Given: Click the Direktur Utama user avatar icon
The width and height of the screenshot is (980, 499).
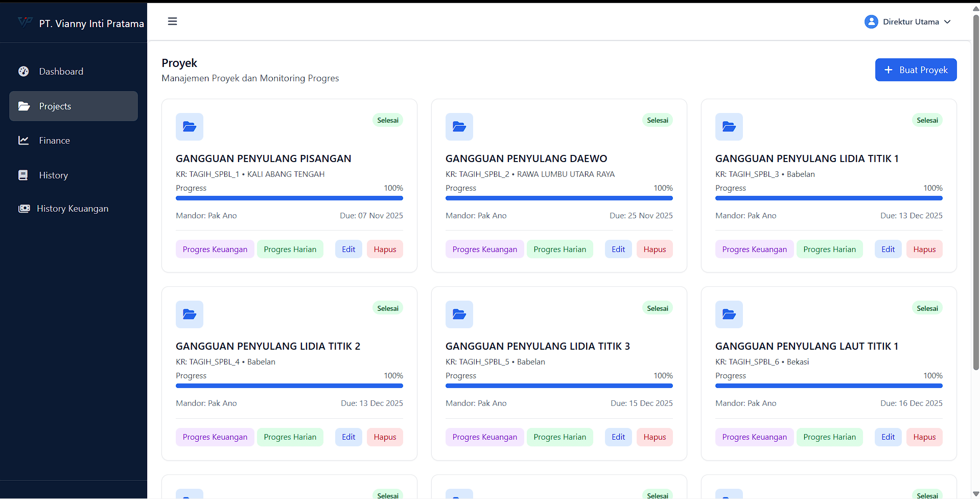Looking at the screenshot, I should 871,21.
